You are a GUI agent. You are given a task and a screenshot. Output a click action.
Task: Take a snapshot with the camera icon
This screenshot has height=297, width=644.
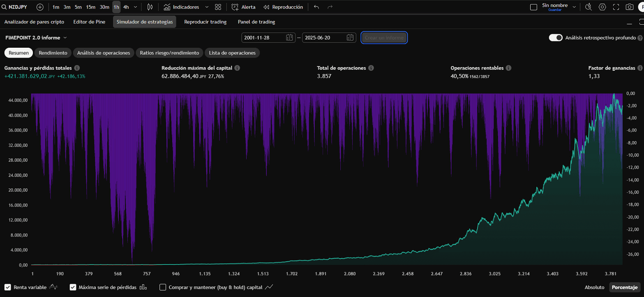click(629, 7)
